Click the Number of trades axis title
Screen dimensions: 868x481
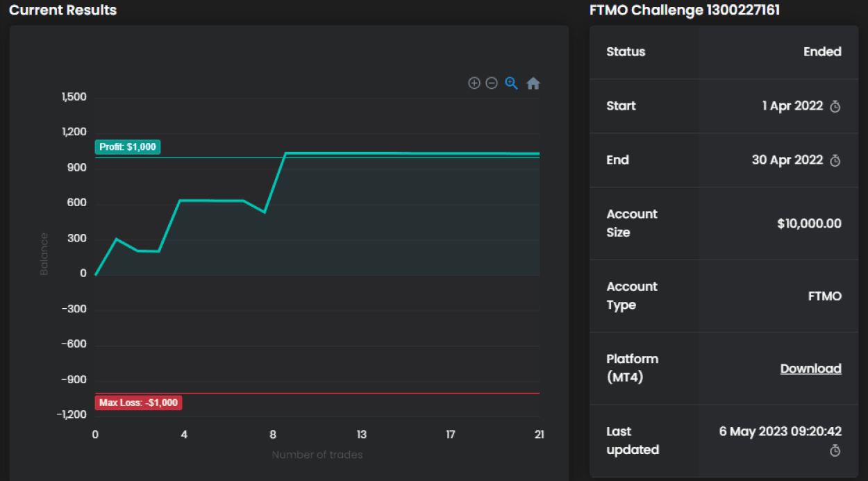(317, 455)
